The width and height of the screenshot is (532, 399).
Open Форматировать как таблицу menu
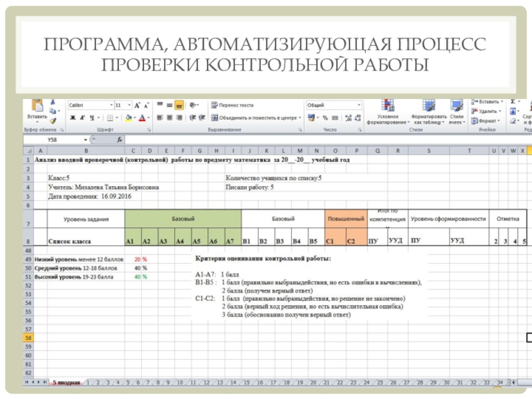point(428,112)
